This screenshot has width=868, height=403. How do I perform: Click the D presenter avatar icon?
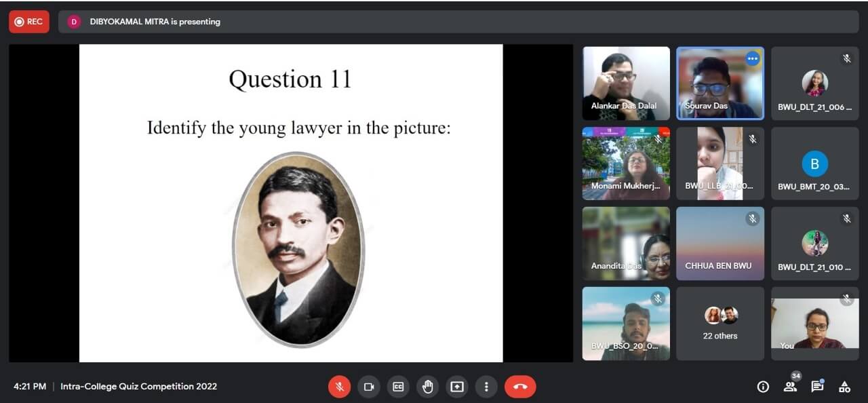[x=74, y=22]
